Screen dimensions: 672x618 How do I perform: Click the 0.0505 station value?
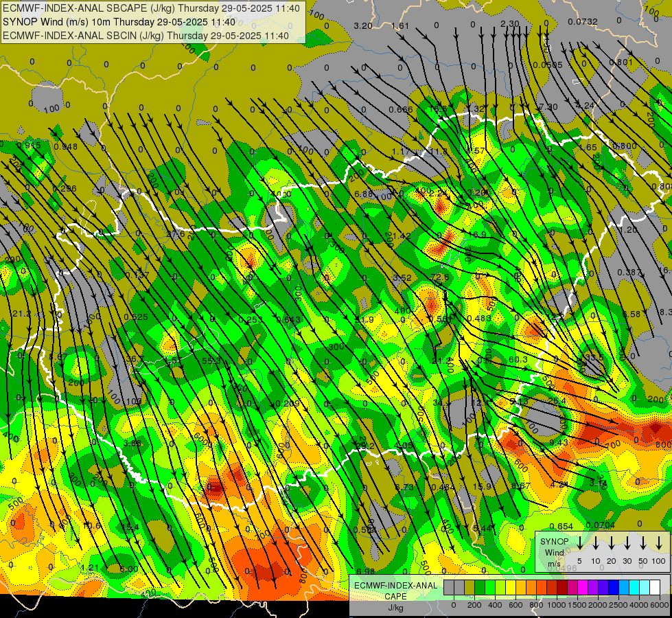click(x=548, y=65)
